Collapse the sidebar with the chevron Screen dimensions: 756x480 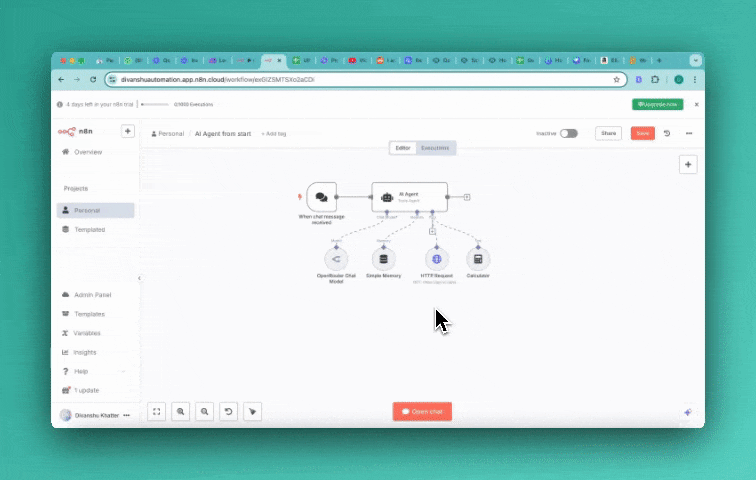point(139,278)
